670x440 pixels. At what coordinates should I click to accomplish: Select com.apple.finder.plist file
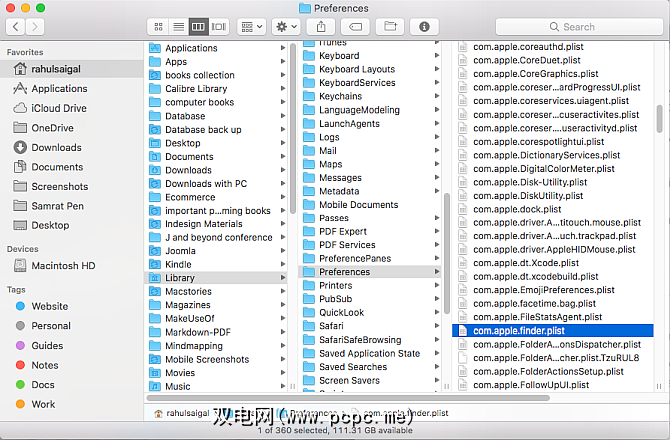click(x=552, y=331)
